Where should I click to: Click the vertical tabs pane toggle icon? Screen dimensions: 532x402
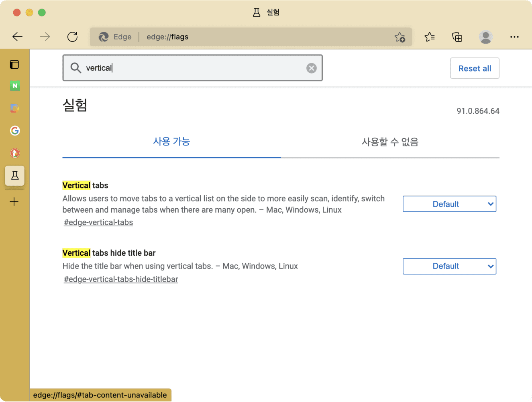click(x=14, y=64)
